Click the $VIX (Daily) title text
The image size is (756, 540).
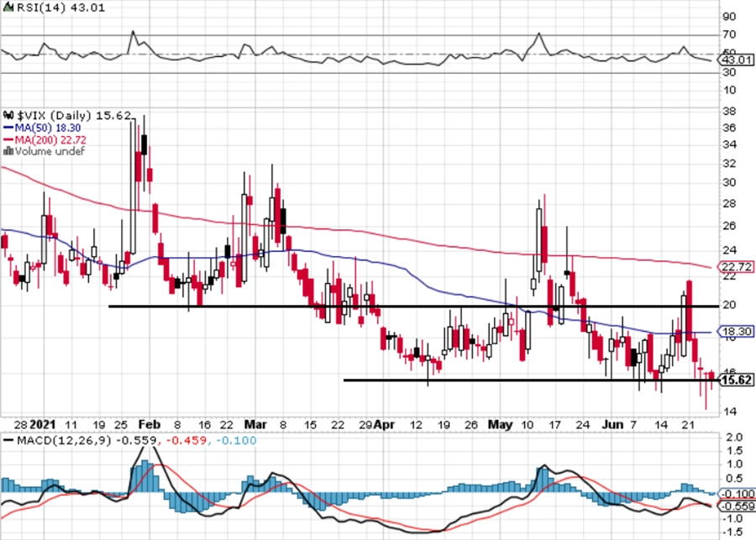tap(54, 116)
